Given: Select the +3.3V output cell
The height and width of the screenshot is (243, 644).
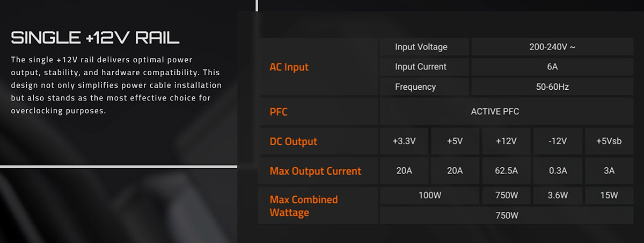Looking at the screenshot, I should tap(404, 141).
